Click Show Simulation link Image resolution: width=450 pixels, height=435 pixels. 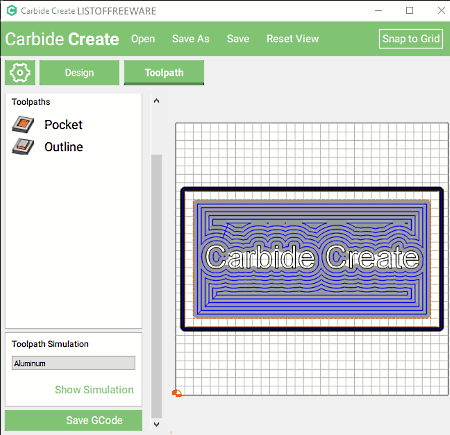tap(94, 390)
